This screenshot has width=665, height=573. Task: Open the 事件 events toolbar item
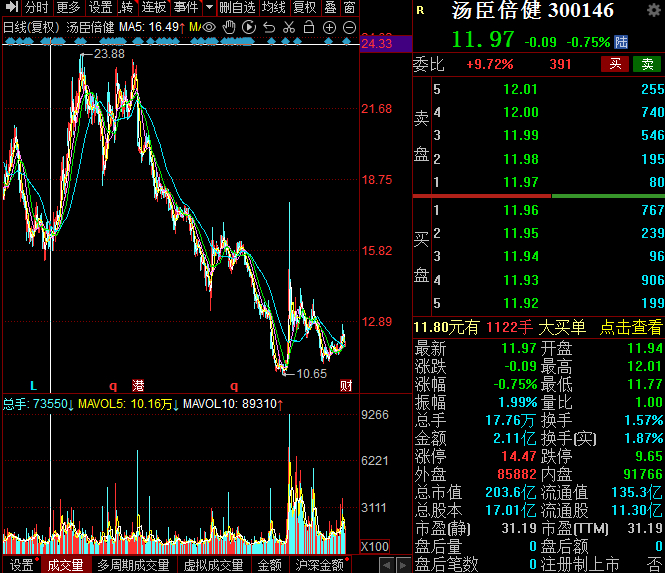pyautogui.click(x=186, y=7)
